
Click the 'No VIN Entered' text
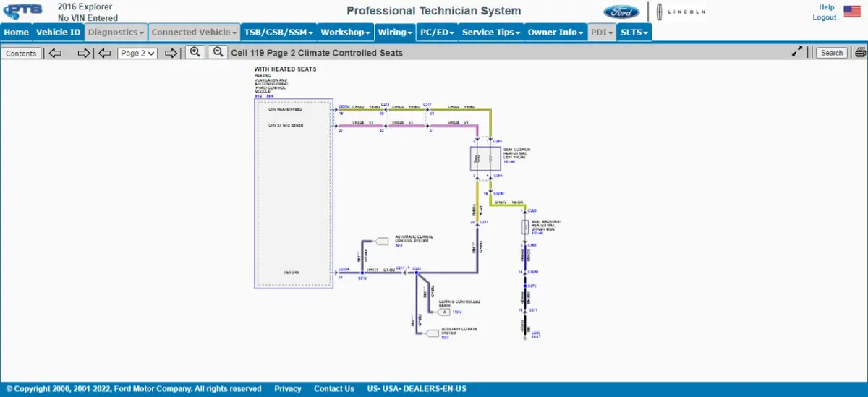(x=88, y=18)
